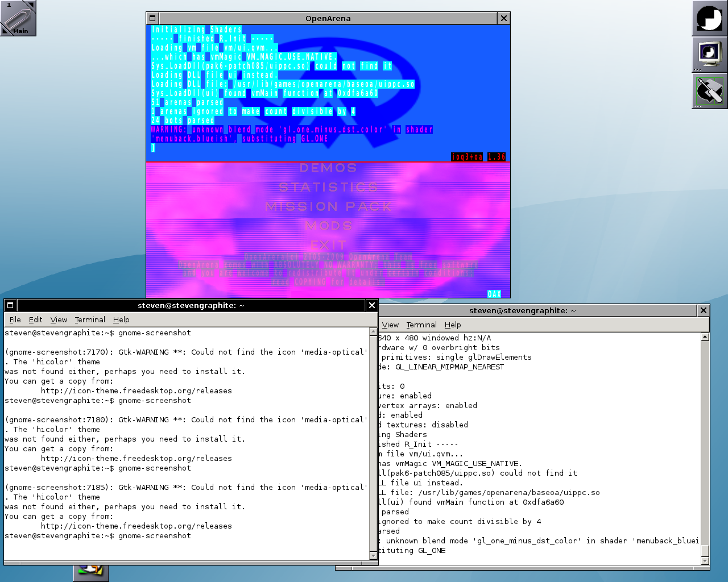Launch the terminal monitor dock icon
Screen dimensions: 728x582
pos(709,55)
